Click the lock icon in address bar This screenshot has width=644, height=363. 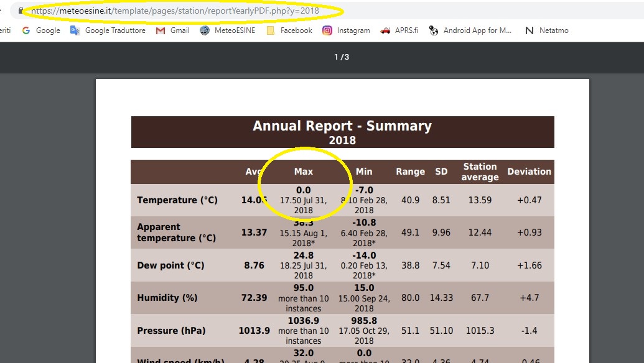coord(21,10)
